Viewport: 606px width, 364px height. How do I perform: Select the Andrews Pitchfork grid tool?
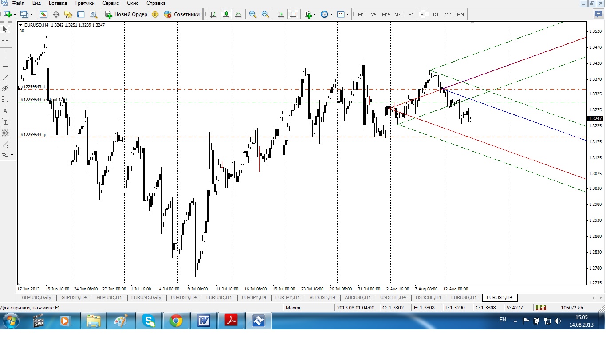click(5, 133)
